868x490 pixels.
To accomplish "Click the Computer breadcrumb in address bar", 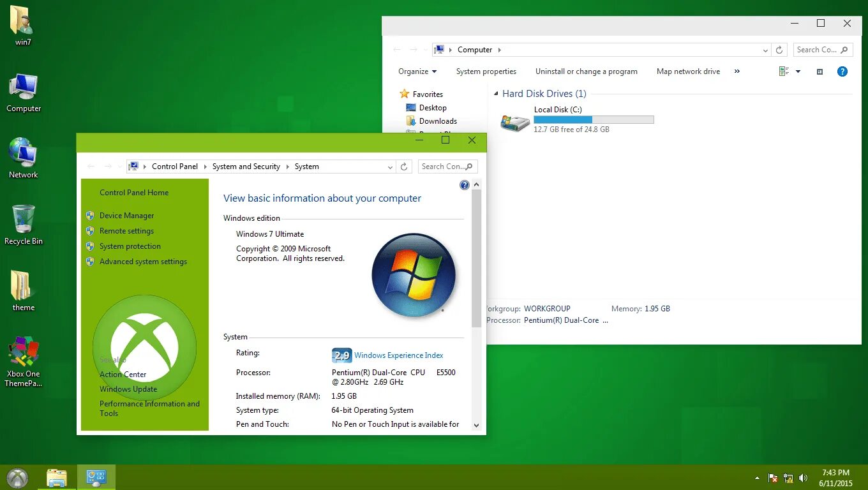I will (x=475, y=50).
